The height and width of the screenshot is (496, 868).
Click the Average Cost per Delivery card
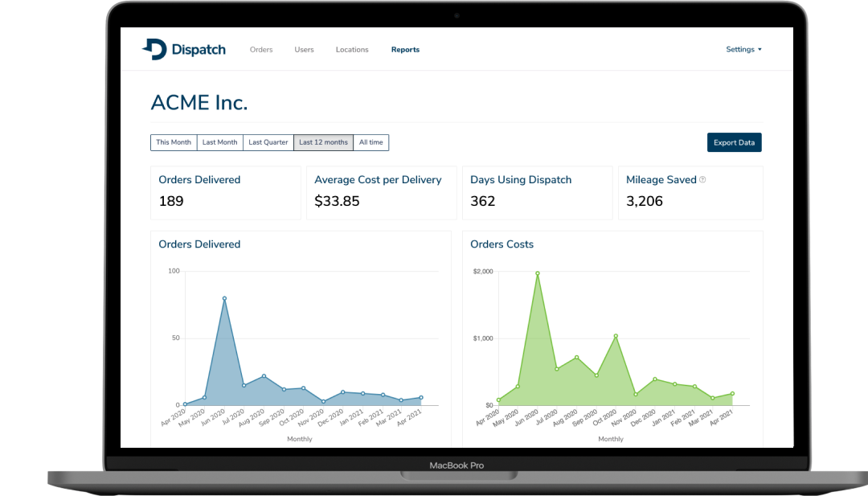tap(381, 192)
